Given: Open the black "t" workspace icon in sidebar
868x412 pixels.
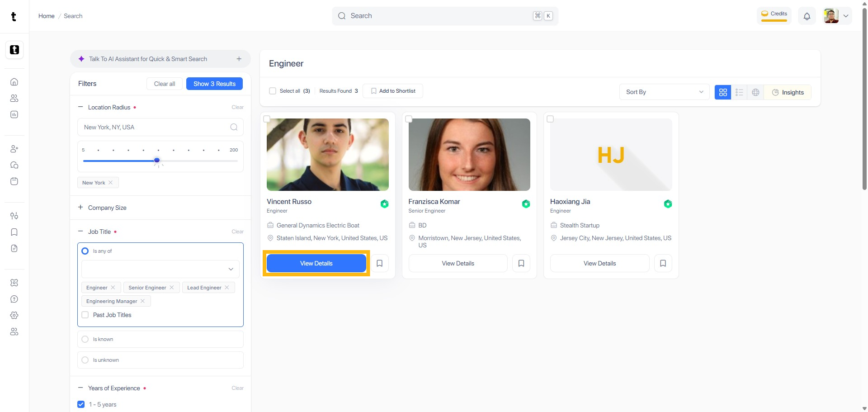Looking at the screenshot, I should (14, 50).
